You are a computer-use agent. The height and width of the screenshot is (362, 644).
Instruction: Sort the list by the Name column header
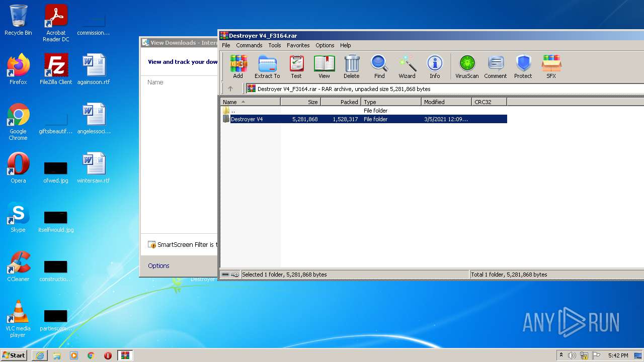click(x=251, y=102)
